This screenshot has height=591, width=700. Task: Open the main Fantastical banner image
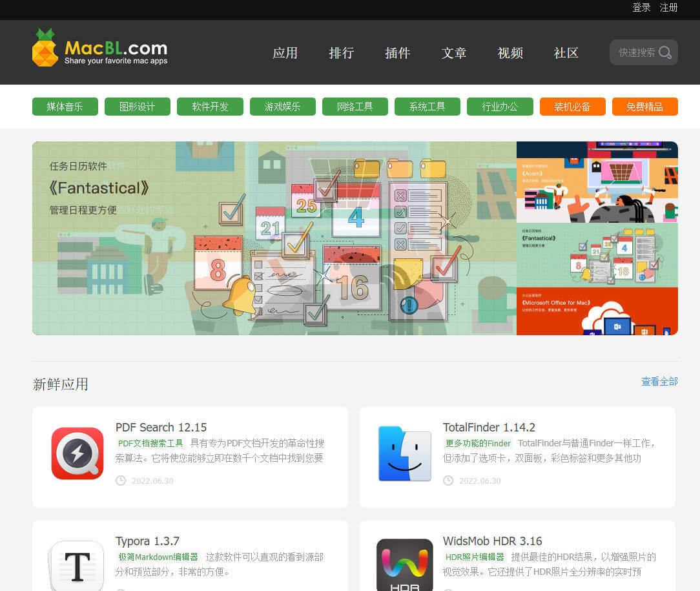click(x=274, y=238)
